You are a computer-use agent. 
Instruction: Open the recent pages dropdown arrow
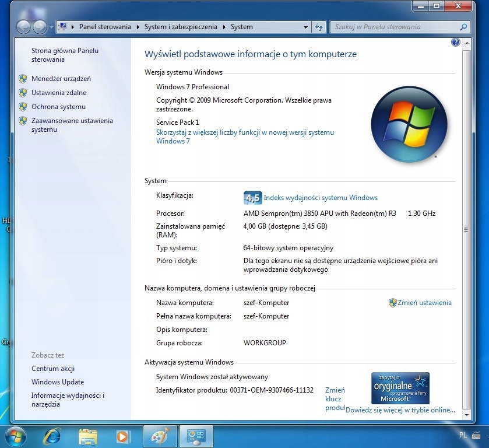(x=51, y=27)
